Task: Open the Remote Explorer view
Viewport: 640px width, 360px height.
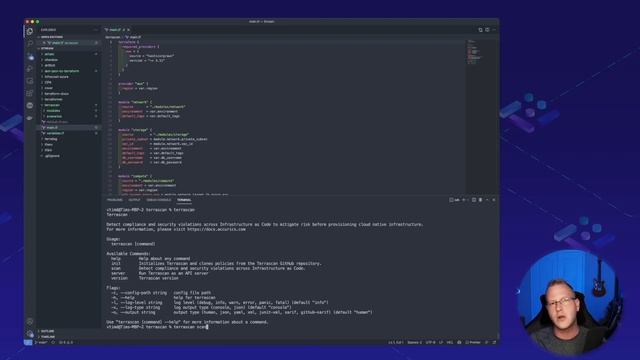Action: click(30, 81)
